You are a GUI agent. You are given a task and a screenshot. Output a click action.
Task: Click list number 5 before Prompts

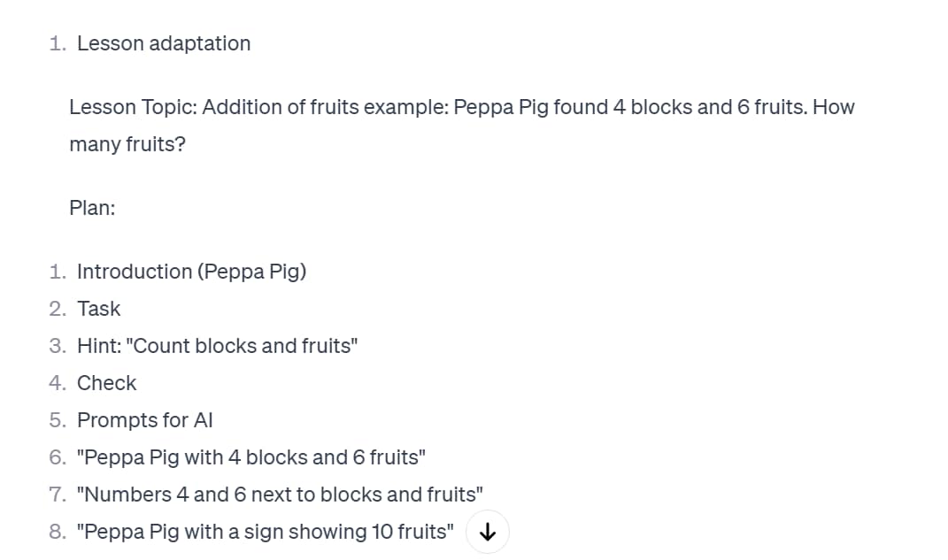pyautogui.click(x=58, y=420)
